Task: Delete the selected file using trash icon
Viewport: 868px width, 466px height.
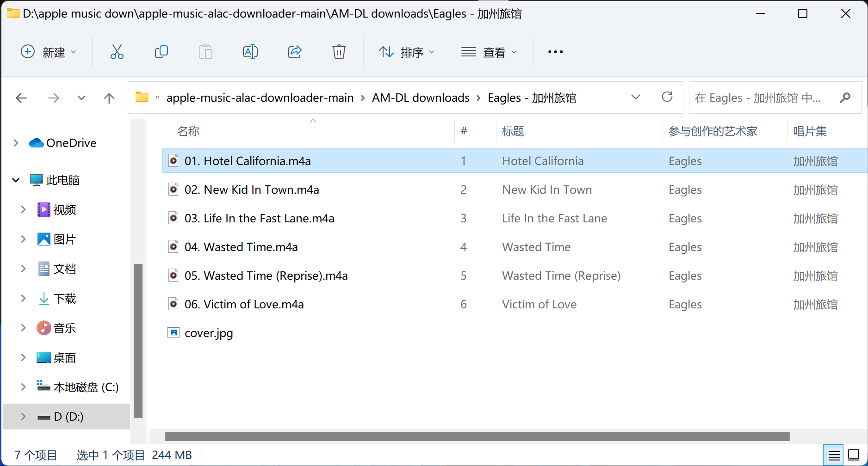Action: tap(339, 52)
